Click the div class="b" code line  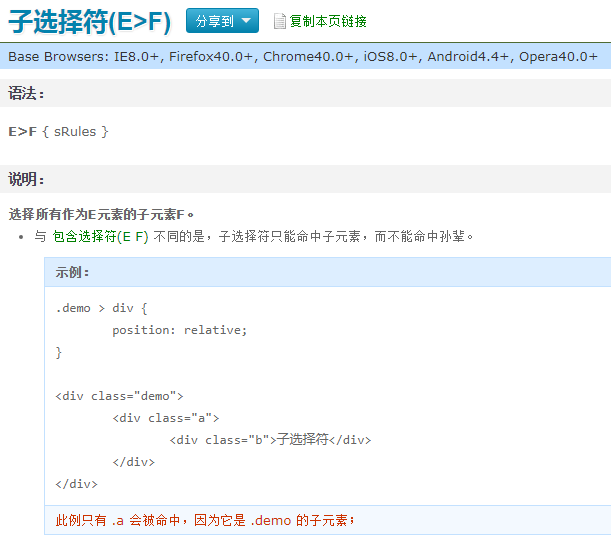[x=270, y=440]
